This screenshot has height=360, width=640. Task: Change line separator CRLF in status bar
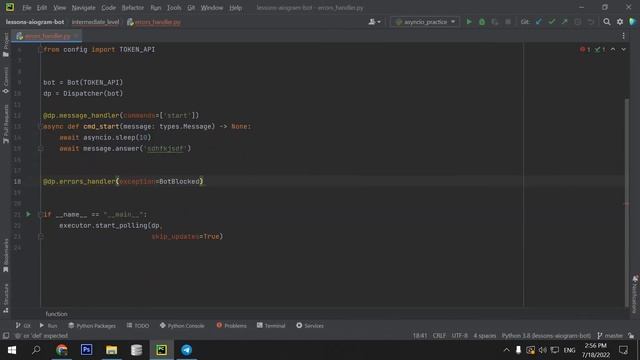point(439,336)
